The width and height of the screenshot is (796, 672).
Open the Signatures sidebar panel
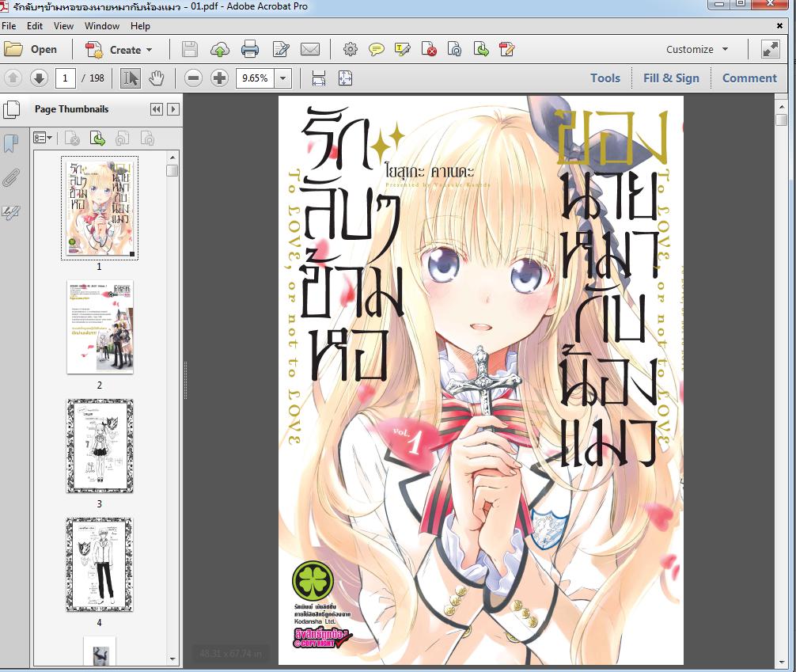(11, 212)
